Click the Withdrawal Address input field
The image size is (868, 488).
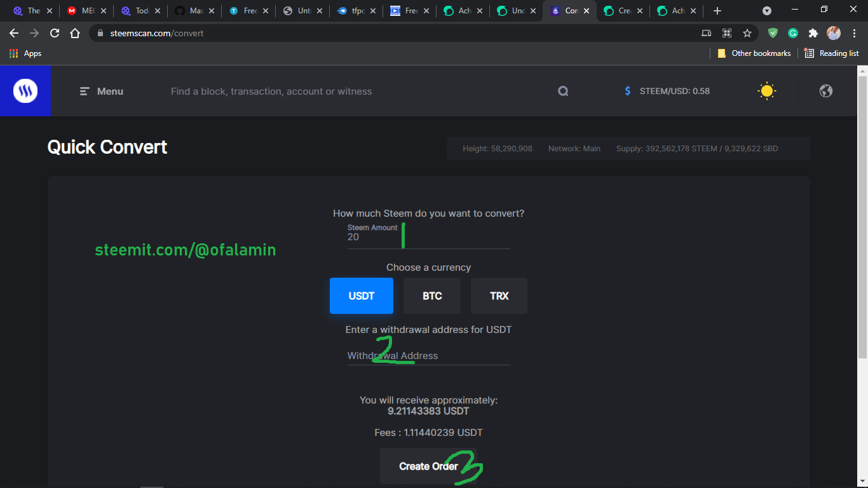pyautogui.click(x=428, y=356)
